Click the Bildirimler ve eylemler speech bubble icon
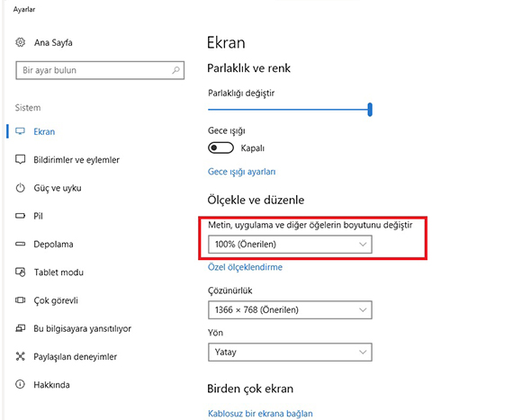Image resolution: width=522 pixels, height=420 pixels. click(21, 159)
